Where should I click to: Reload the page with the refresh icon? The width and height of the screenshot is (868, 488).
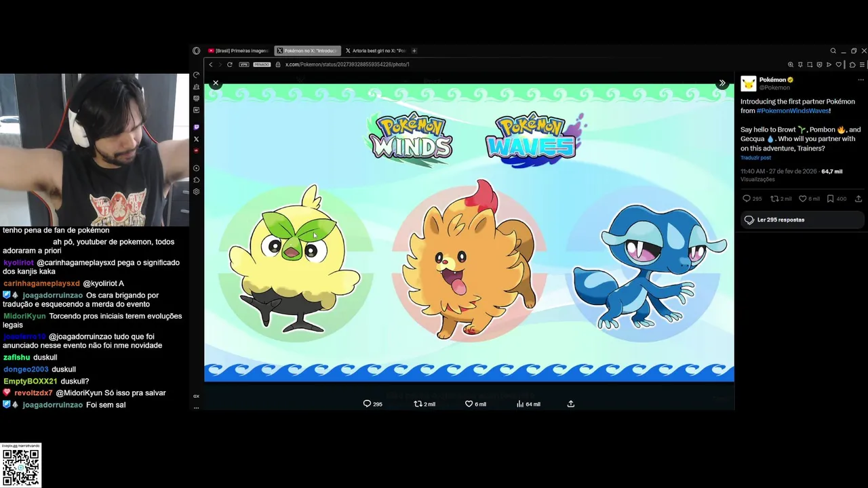coord(229,64)
